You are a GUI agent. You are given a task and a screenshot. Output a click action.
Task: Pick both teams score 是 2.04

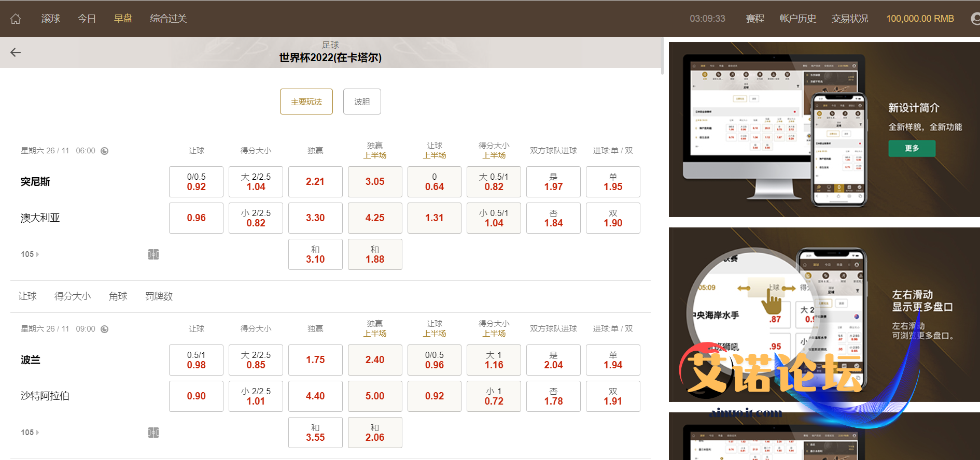[553, 360]
